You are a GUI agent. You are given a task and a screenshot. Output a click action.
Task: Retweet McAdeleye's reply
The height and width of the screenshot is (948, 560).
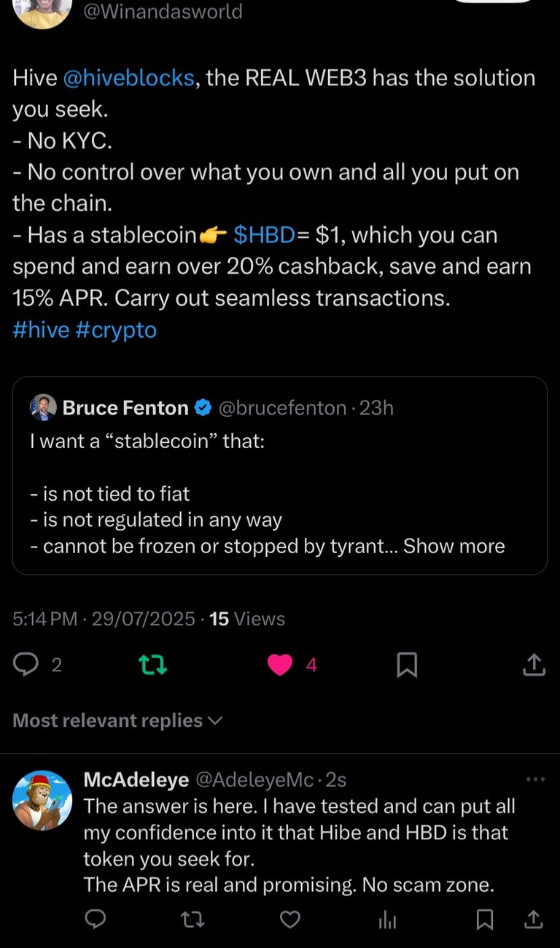point(192,920)
